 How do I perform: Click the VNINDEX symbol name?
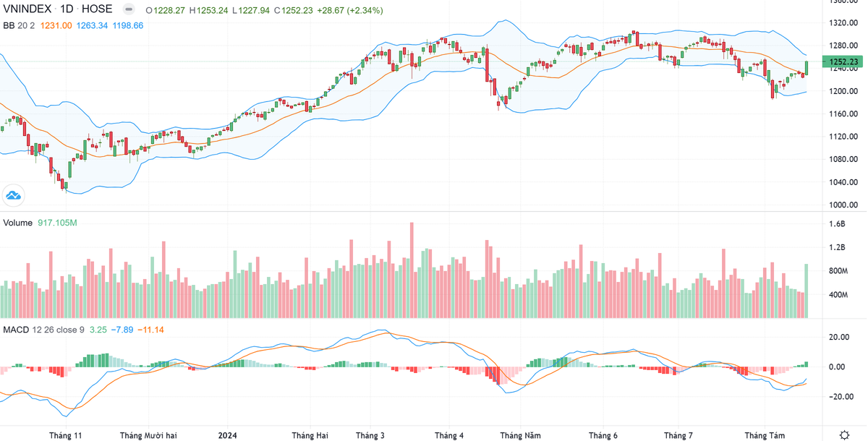(28, 10)
